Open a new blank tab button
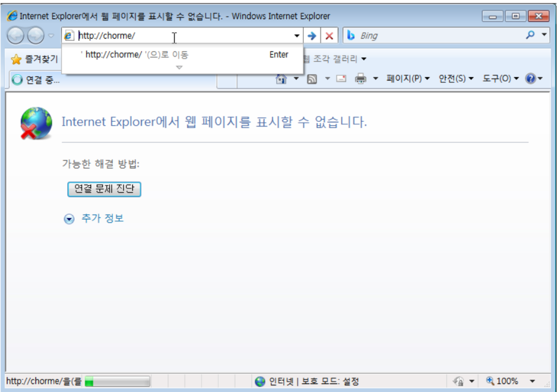The image size is (557, 392). [x=227, y=82]
